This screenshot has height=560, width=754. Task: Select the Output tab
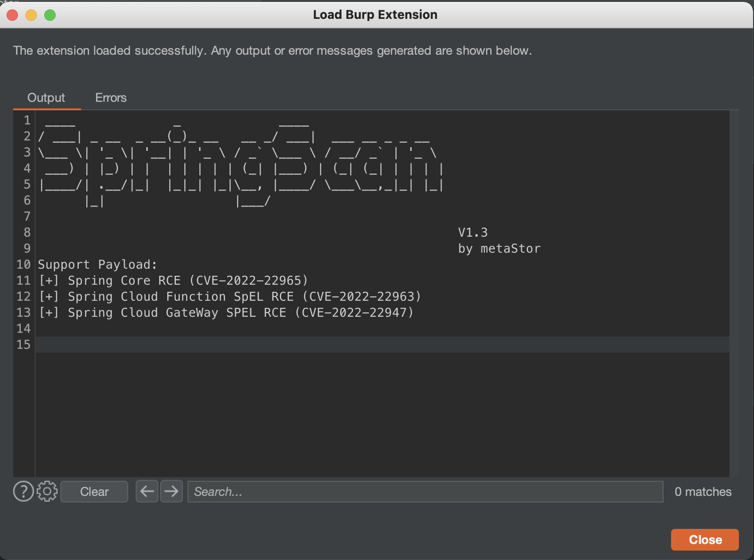pos(46,98)
